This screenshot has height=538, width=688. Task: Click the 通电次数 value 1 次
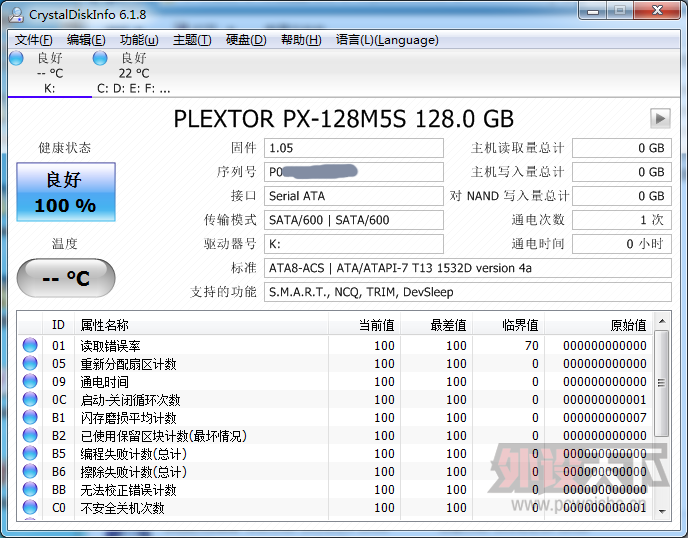pos(622,220)
